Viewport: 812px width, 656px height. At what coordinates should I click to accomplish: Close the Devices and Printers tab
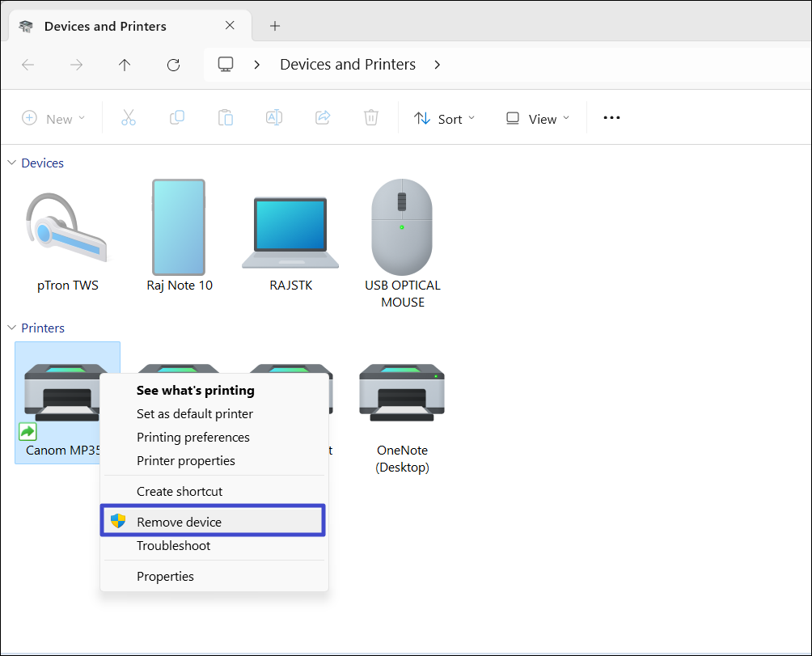pos(230,26)
